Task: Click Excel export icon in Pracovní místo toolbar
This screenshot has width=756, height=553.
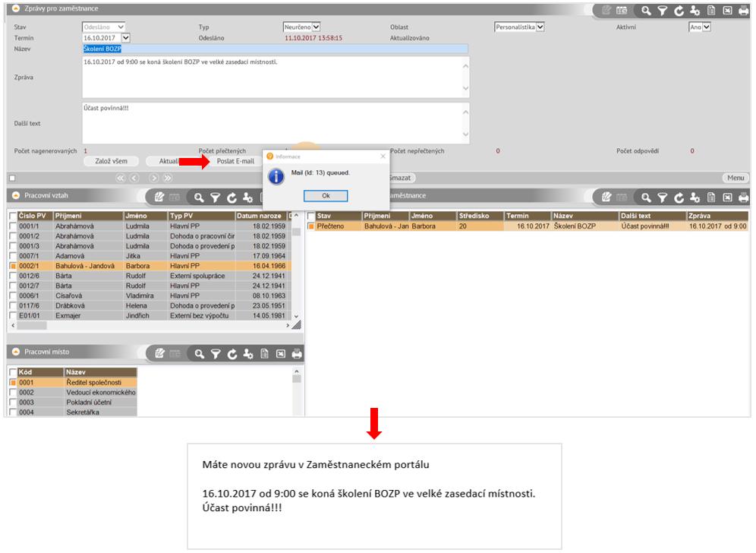Action: [x=281, y=354]
